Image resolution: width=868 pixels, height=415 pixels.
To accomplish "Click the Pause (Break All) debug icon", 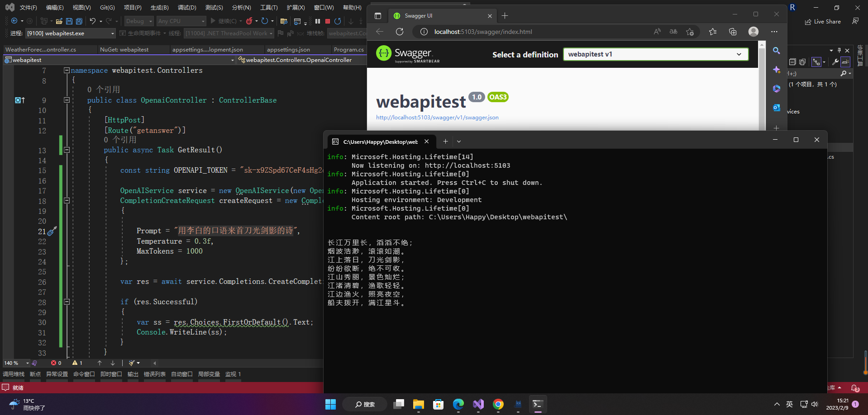I will pos(318,21).
